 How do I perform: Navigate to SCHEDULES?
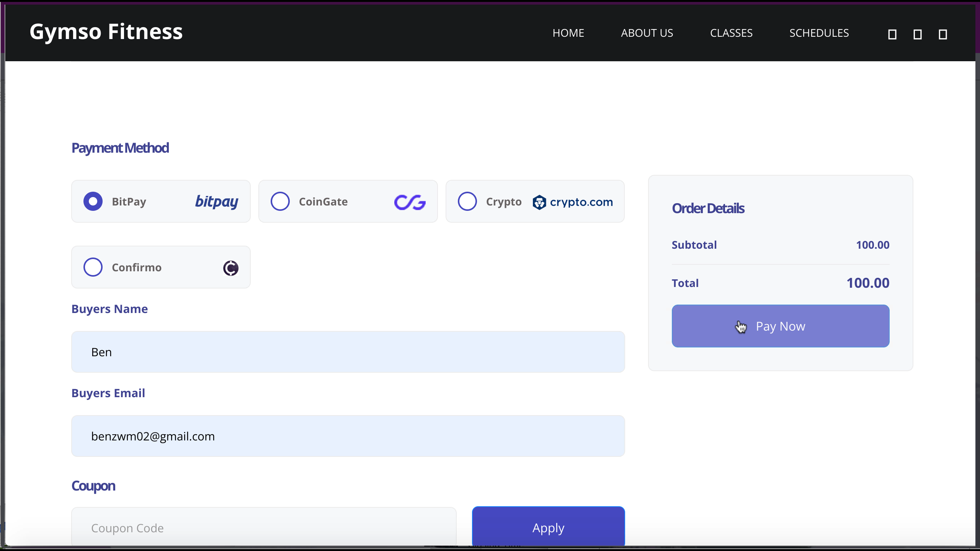[819, 33]
